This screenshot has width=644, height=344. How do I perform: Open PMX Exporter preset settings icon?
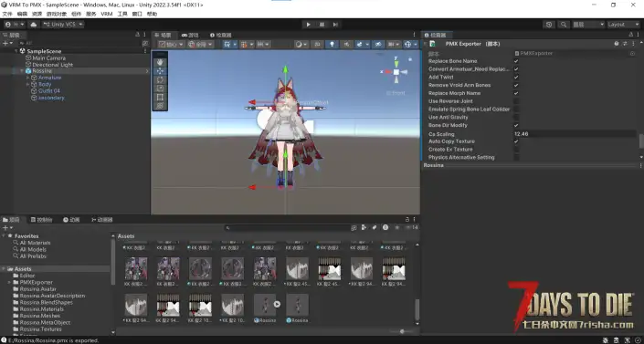click(x=625, y=44)
